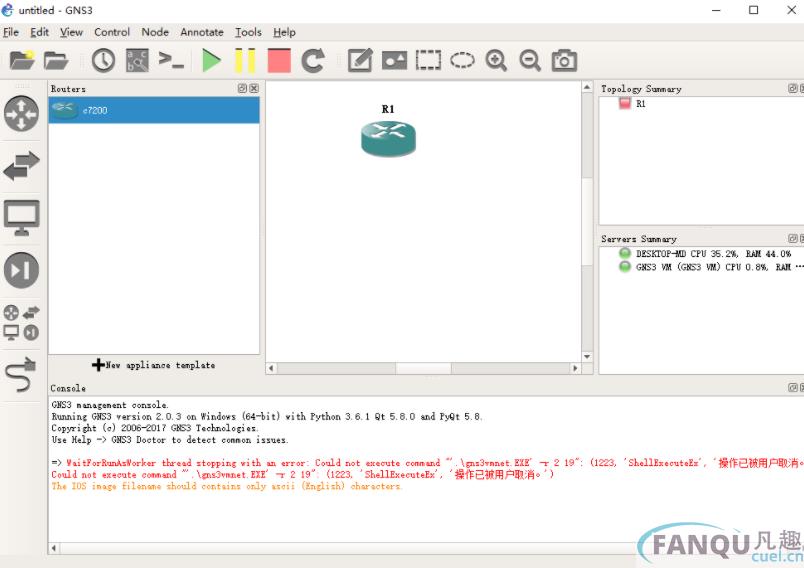The image size is (804, 568).
Task: Click the Zoom out magnifier
Action: click(530, 60)
